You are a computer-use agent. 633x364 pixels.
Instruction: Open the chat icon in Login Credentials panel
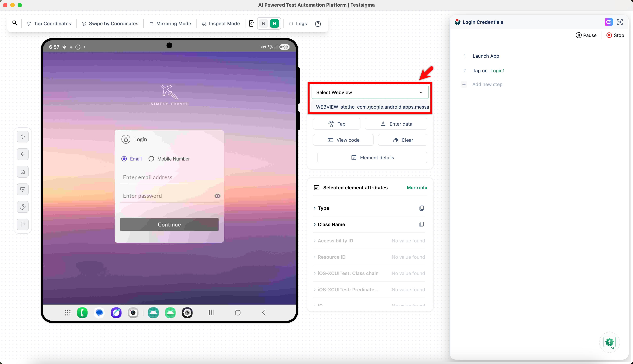(608, 22)
